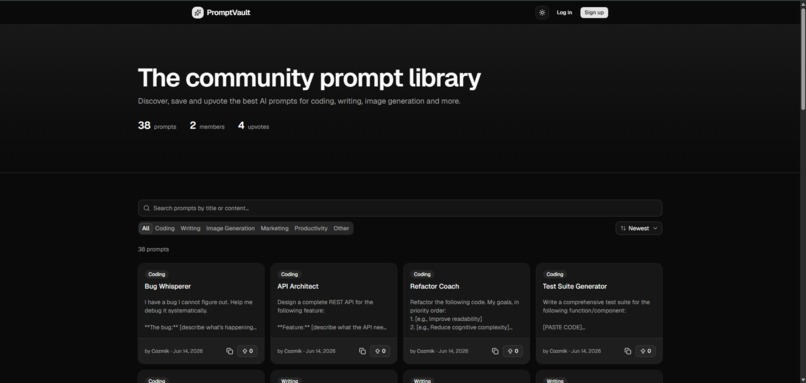Screen dimensions: 806x383
Task: Click the '4 upvotes' hero statistic
Action: click(x=253, y=125)
